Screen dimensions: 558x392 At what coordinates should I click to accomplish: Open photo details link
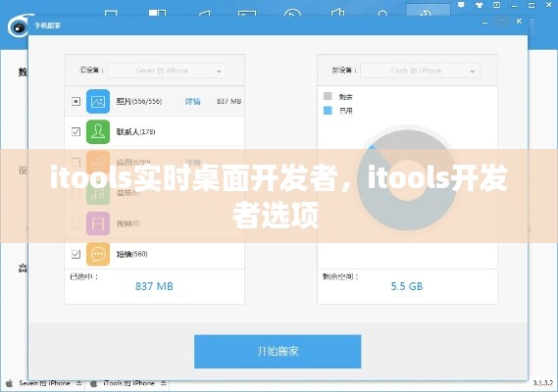(x=192, y=101)
